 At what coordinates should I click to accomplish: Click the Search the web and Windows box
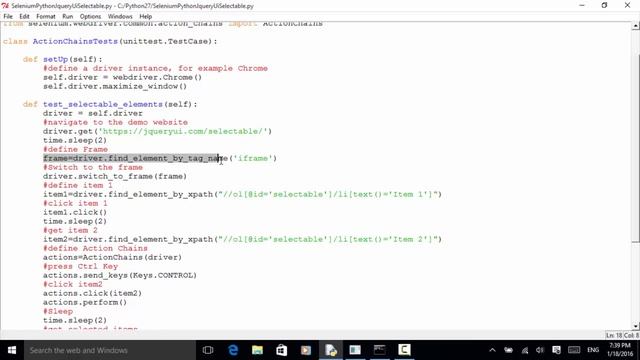pos(110,350)
